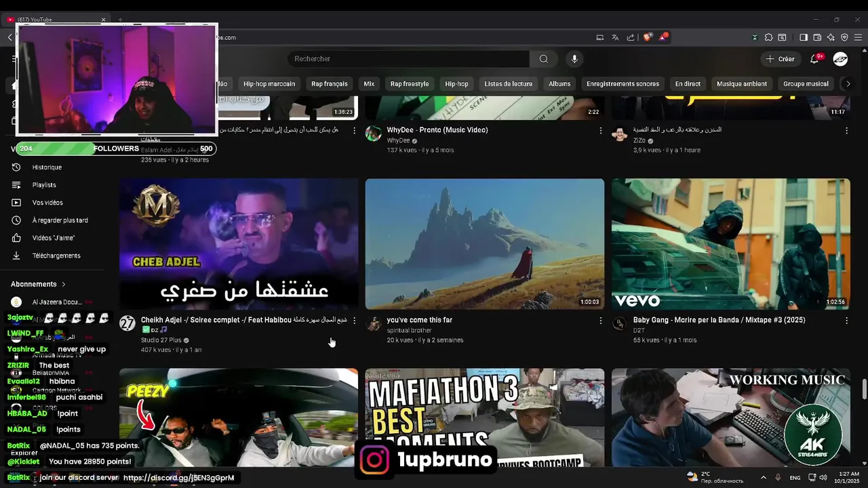Select the Musique ambient chip

tap(742, 84)
